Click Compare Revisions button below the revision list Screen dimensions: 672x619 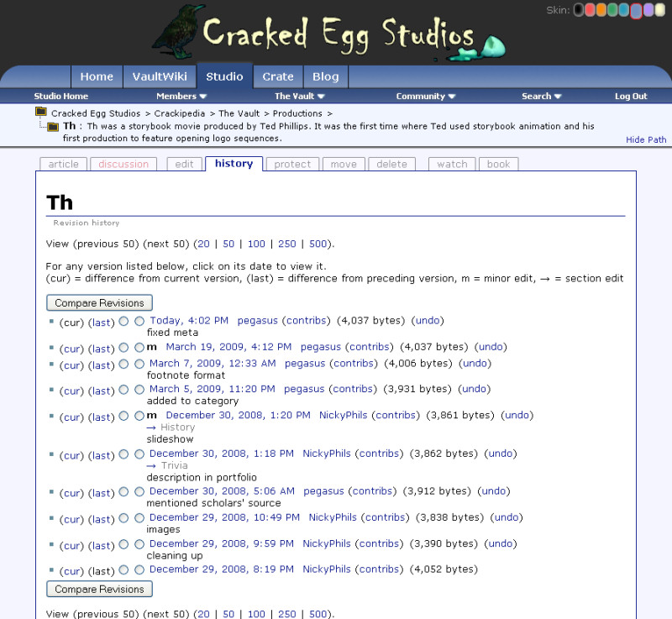[99, 589]
